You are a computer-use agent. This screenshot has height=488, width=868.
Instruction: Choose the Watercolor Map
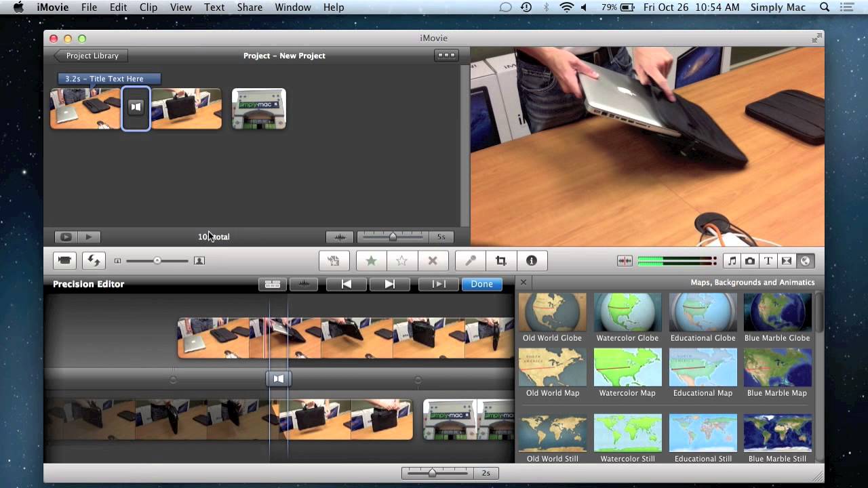point(627,367)
